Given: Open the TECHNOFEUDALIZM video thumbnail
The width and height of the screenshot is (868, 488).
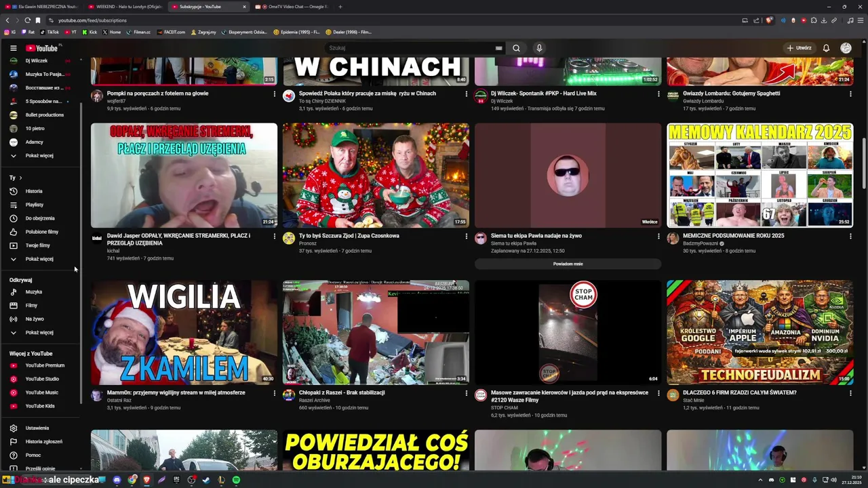Looking at the screenshot, I should (x=759, y=332).
